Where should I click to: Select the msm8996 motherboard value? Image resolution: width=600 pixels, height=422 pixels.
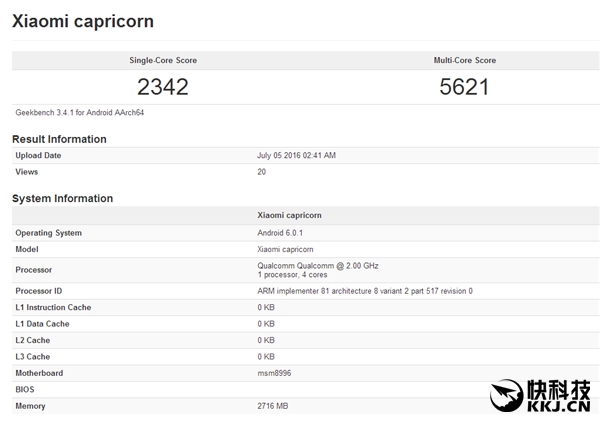[274, 372]
